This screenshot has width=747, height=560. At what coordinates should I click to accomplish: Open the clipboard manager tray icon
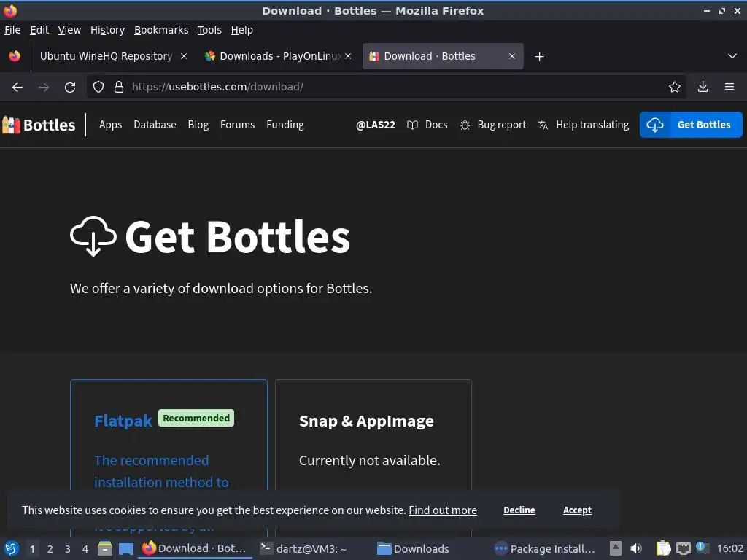pos(664,548)
